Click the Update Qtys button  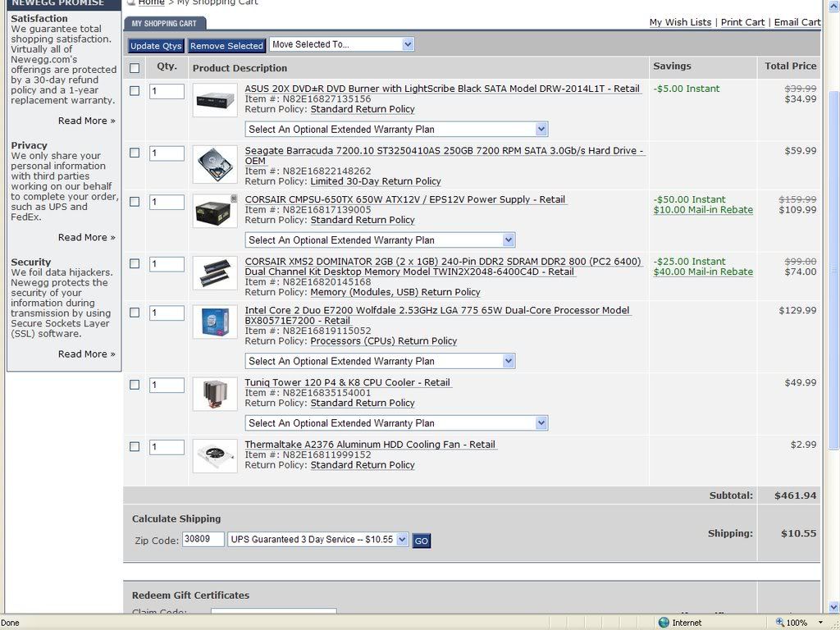click(156, 46)
